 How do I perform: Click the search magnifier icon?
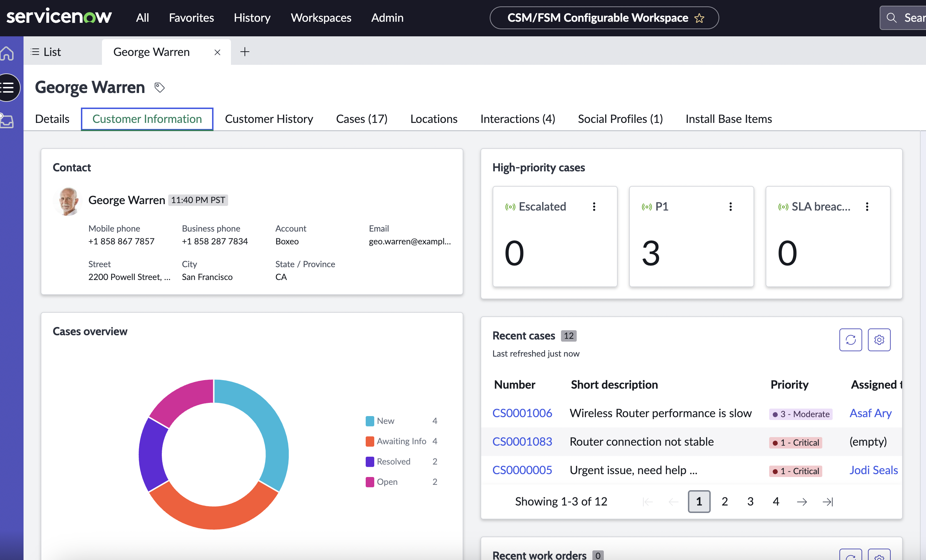coord(891,18)
